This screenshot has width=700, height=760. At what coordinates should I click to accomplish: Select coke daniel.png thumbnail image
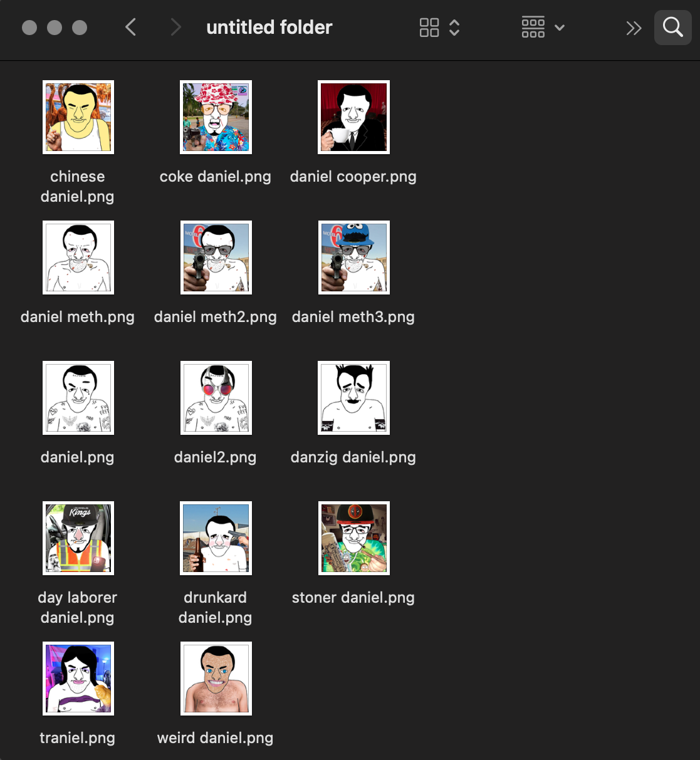click(216, 117)
